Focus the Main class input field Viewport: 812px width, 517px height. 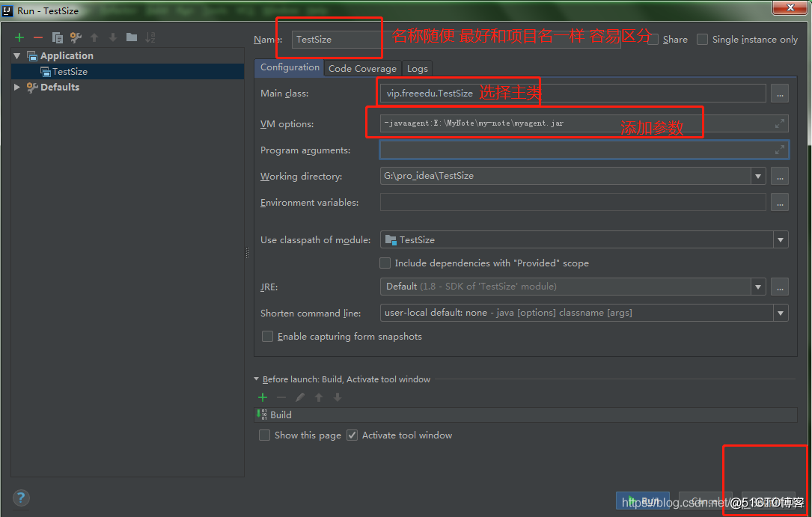click(x=573, y=94)
